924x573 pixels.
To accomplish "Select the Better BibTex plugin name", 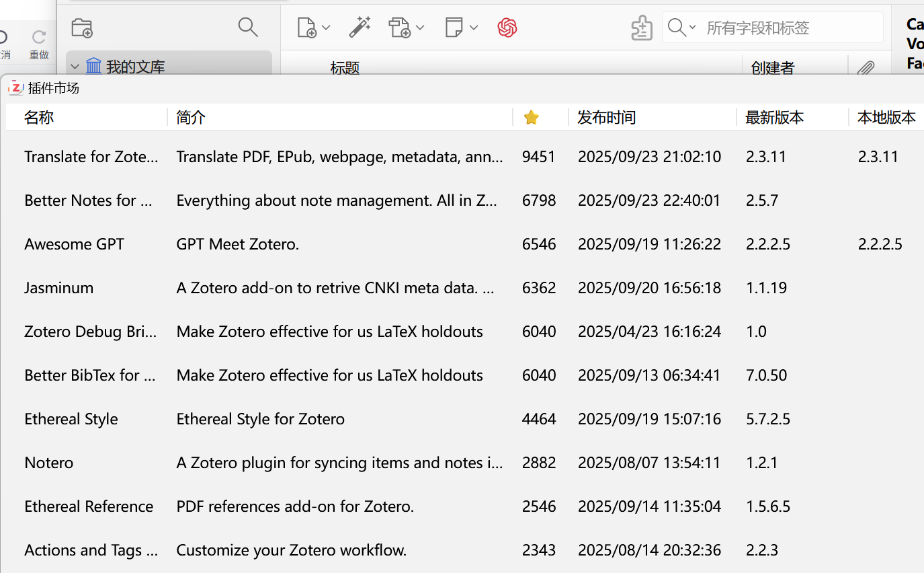I will tap(91, 375).
